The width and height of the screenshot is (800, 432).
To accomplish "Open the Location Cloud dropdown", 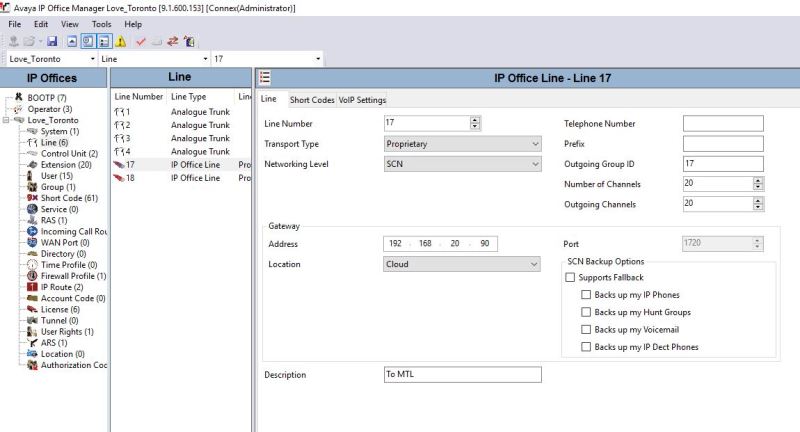I will point(462,264).
